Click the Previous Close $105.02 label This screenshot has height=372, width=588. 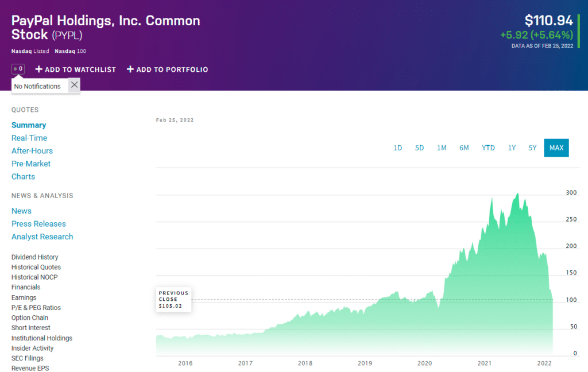173,299
